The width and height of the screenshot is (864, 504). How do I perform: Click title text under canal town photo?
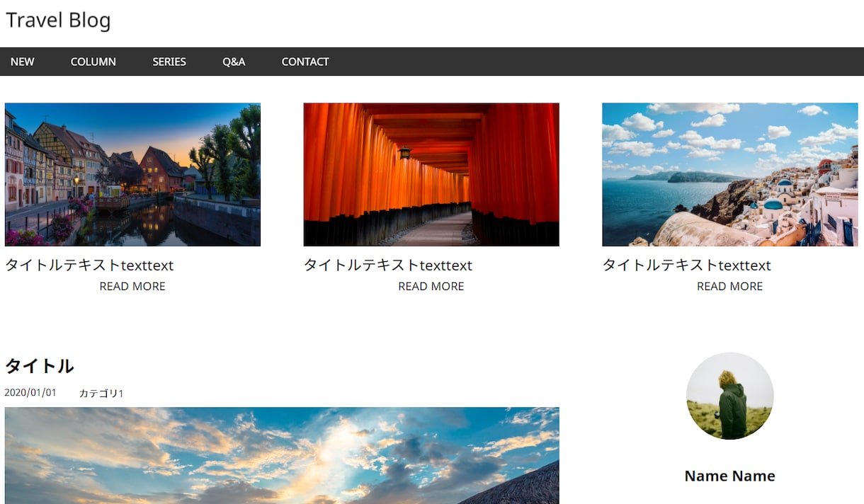coord(89,265)
